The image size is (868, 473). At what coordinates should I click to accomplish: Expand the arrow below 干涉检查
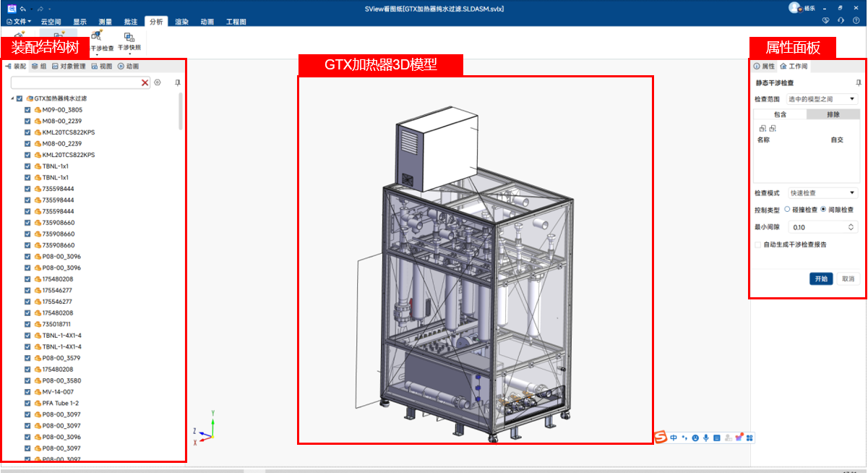pos(95,54)
